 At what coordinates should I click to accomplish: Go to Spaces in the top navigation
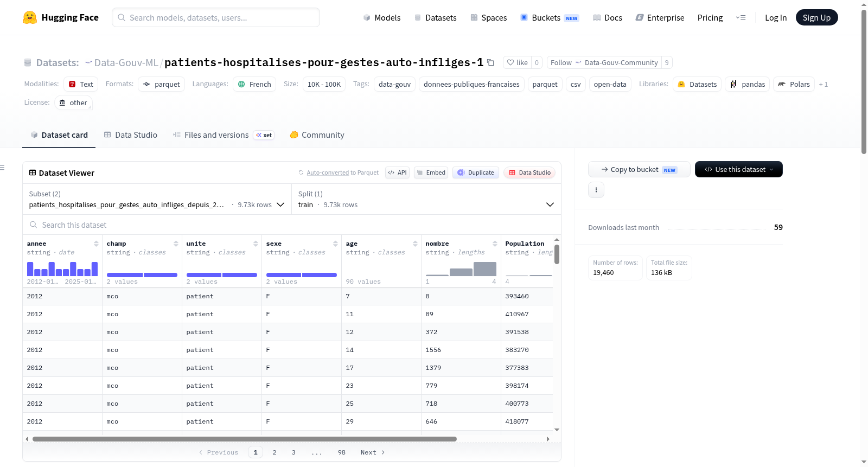click(x=488, y=18)
